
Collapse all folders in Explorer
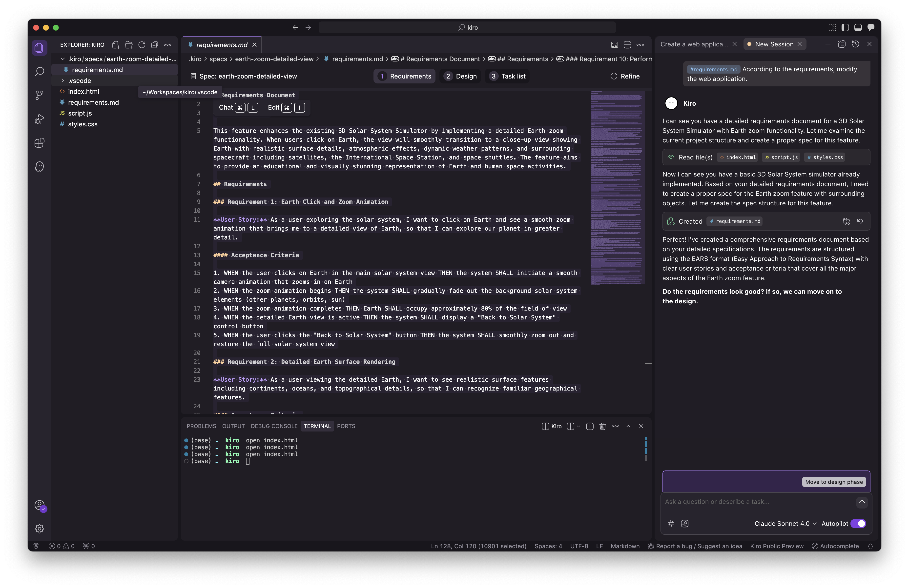(x=155, y=45)
